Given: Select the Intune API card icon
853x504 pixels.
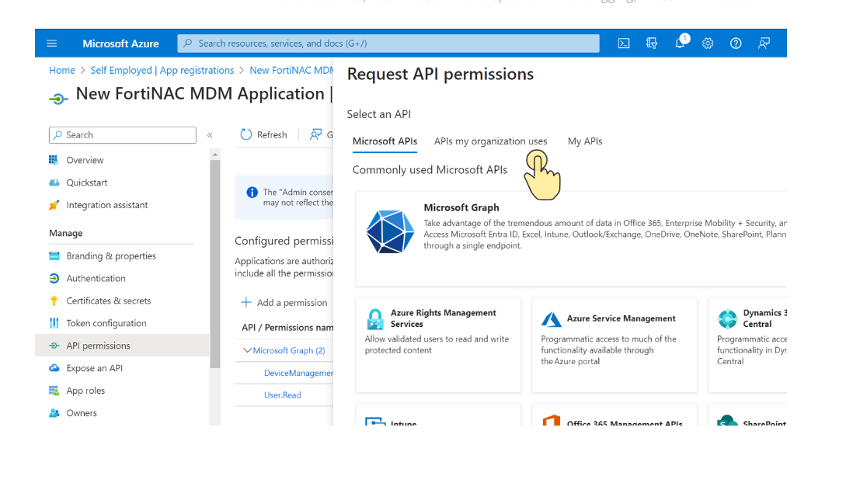Looking at the screenshot, I should pos(375,421).
